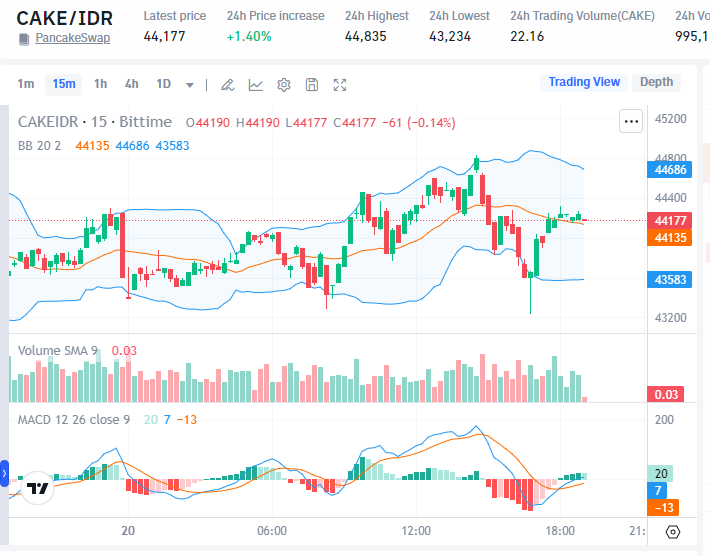Click the 24h Highest value 44,835

click(365, 36)
